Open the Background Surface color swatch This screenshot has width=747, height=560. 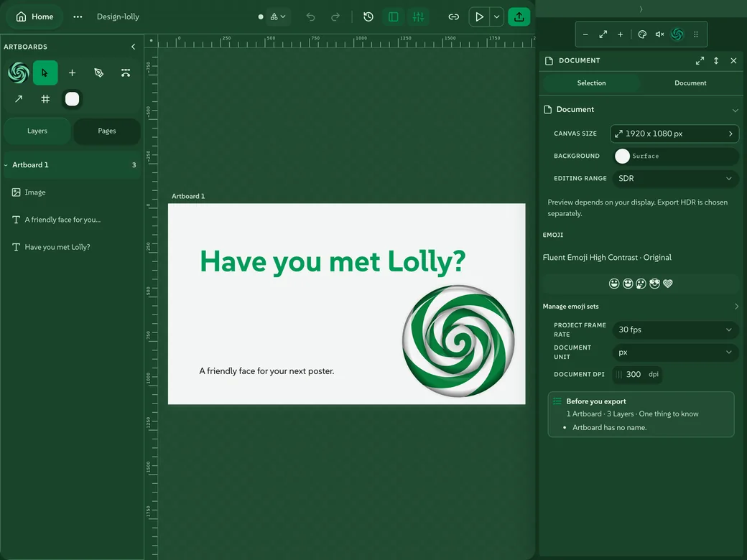[x=622, y=156]
